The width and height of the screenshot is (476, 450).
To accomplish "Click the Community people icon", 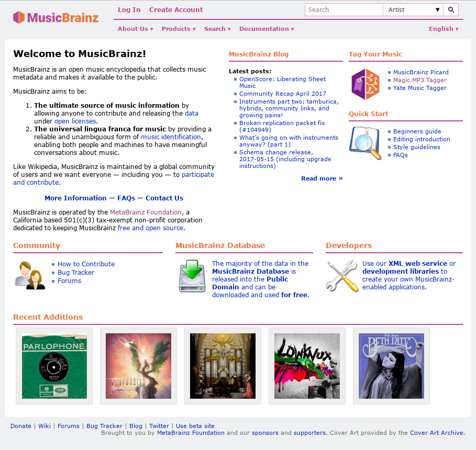I will [x=30, y=275].
